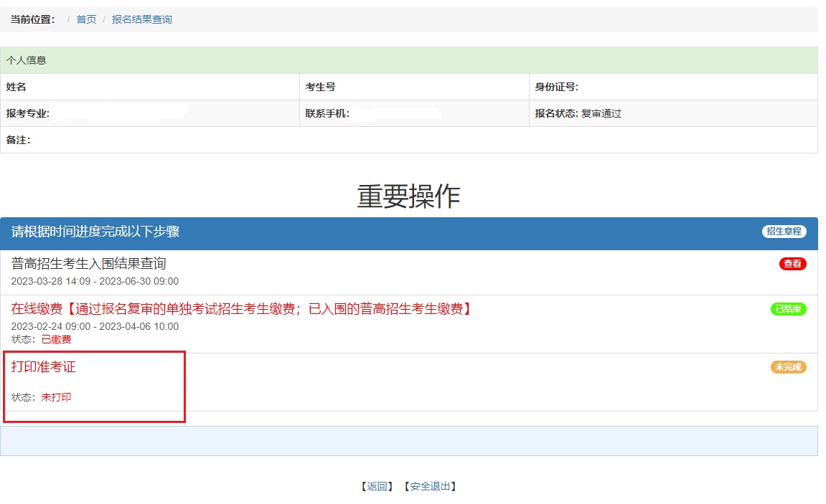This screenshot has width=826, height=504.
Task: Open the 报名结果查询 breadcrumb link
Action: pyautogui.click(x=141, y=19)
